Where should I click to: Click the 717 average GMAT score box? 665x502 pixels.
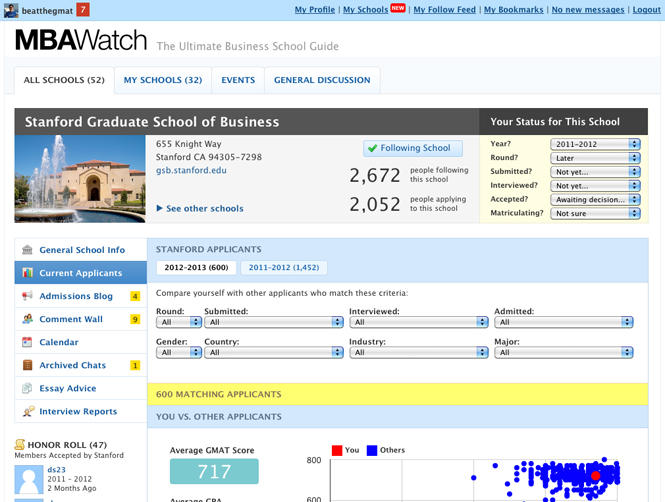(x=214, y=471)
